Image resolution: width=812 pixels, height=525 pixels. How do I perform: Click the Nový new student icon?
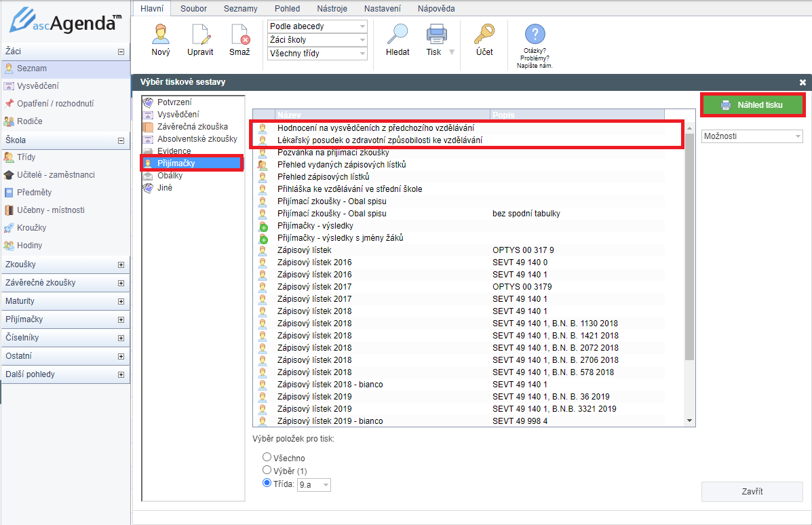(161, 35)
